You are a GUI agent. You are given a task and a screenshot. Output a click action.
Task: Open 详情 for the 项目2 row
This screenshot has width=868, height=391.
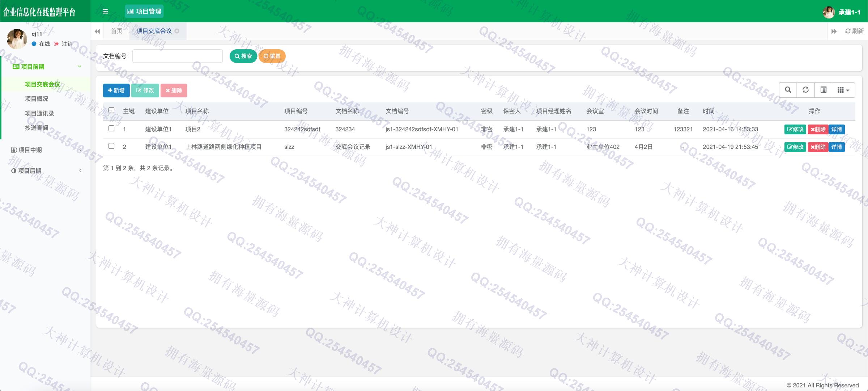coord(837,129)
